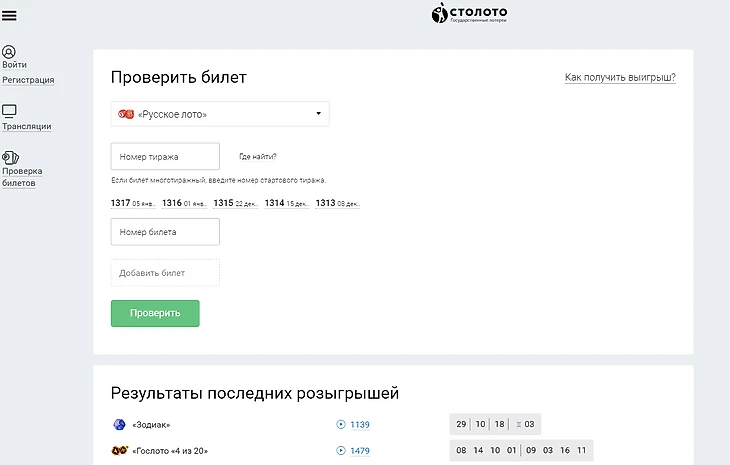Click the Проверка билетов tickets icon
Screen dimensions: 730x465
[10, 157]
